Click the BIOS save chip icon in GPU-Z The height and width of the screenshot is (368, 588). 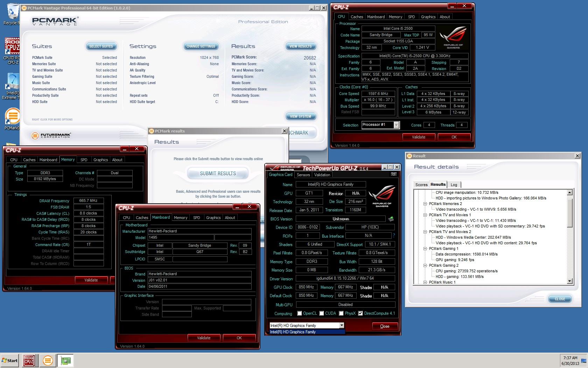pyautogui.click(x=391, y=219)
